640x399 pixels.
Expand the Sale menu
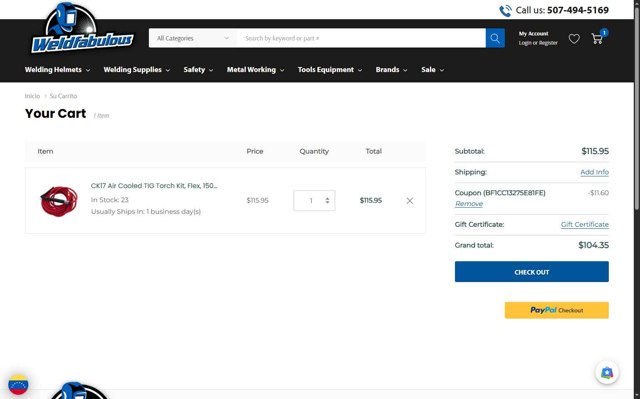(432, 70)
